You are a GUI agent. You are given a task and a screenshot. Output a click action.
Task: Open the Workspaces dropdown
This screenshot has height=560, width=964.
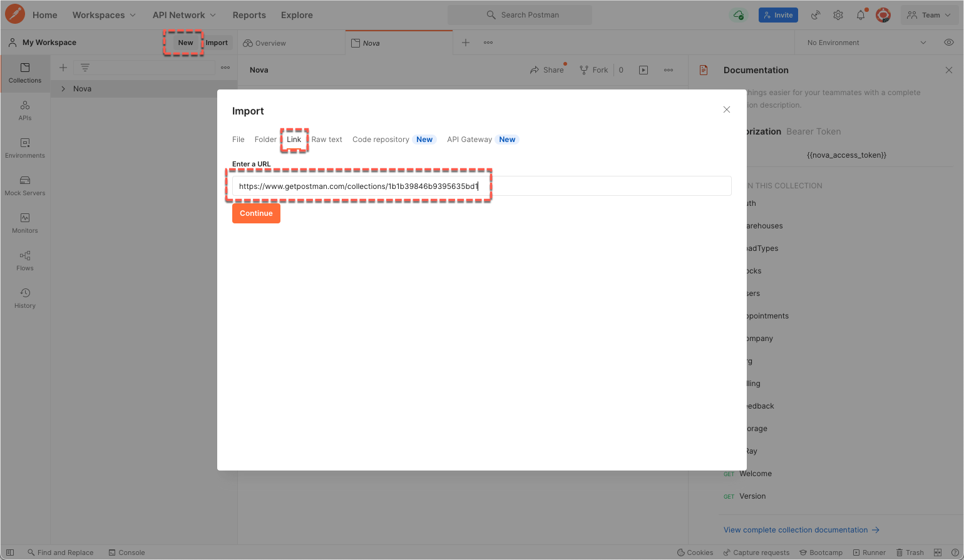coord(104,15)
